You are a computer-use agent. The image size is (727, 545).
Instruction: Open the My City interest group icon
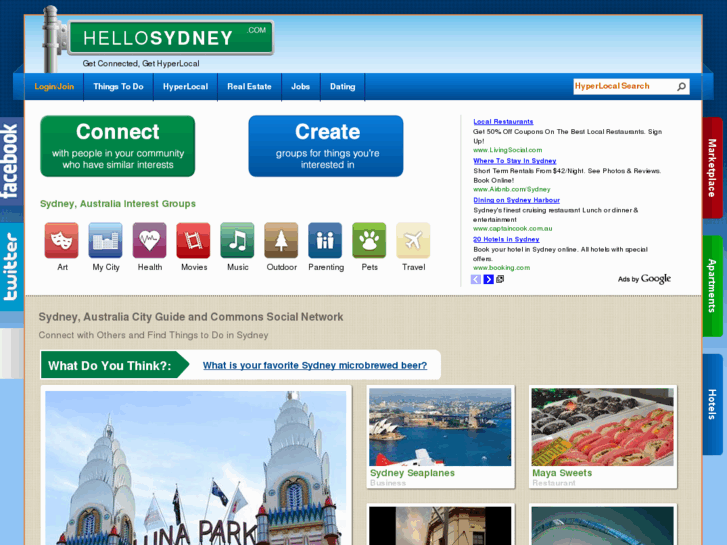click(x=106, y=240)
